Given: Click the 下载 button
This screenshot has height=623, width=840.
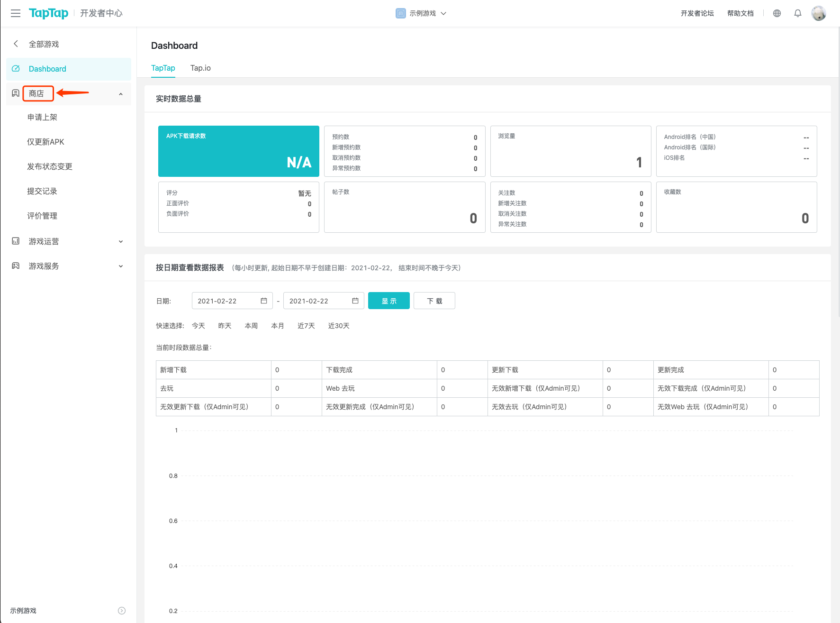Looking at the screenshot, I should pos(434,301).
